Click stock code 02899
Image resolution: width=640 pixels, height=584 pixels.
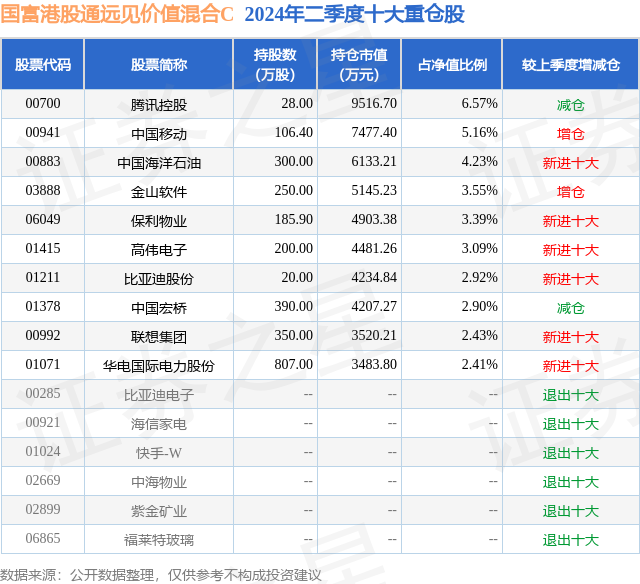click(43, 509)
